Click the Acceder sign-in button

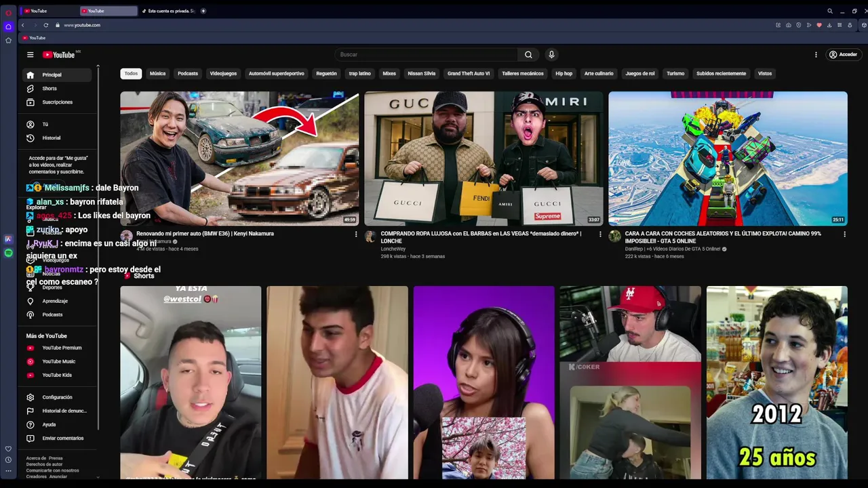coord(843,55)
